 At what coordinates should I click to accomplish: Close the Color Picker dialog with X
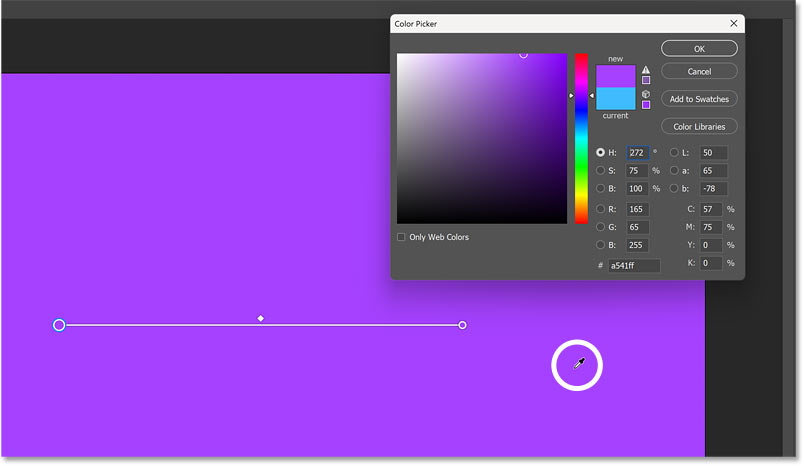735,23
